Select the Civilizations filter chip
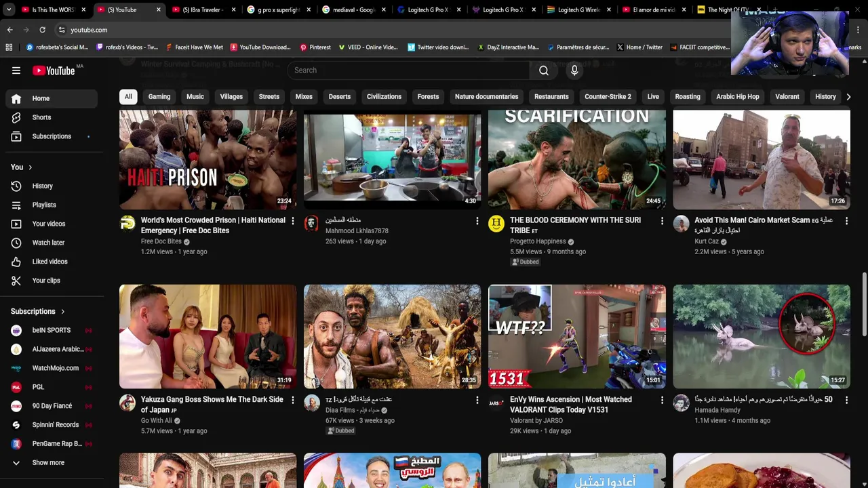The width and height of the screenshot is (868, 488). point(384,97)
